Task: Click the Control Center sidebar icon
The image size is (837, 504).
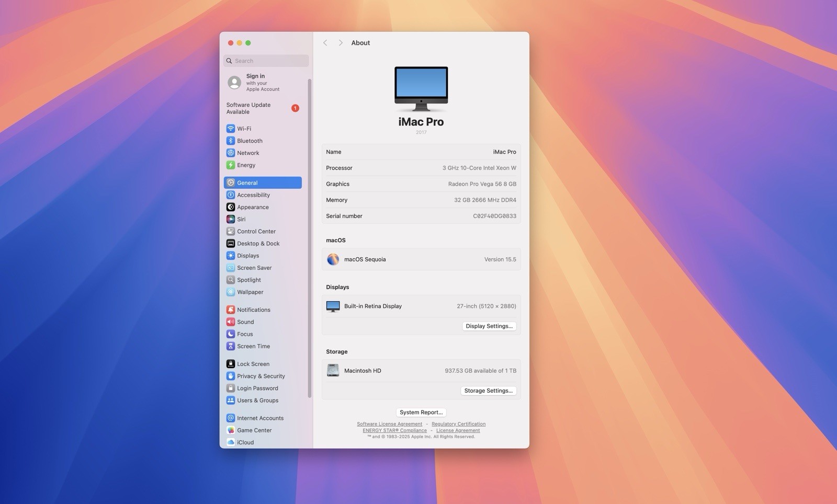Action: point(231,231)
